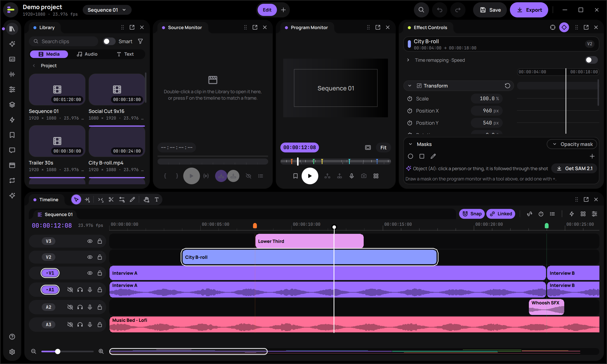This screenshot has height=364, width=607.
Task: Open the Fit zoom dropdown
Action: pyautogui.click(x=383, y=147)
